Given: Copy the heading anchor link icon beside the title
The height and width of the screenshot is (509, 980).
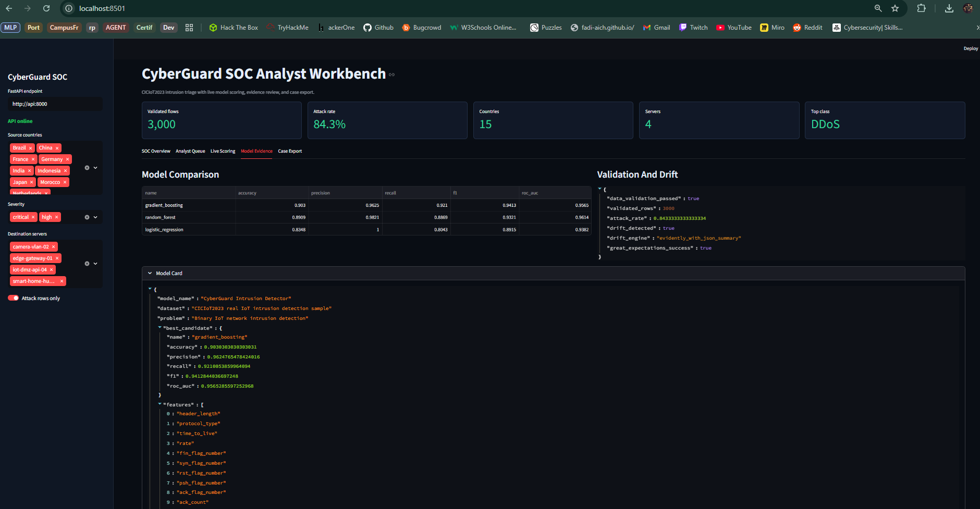Looking at the screenshot, I should click(x=391, y=75).
